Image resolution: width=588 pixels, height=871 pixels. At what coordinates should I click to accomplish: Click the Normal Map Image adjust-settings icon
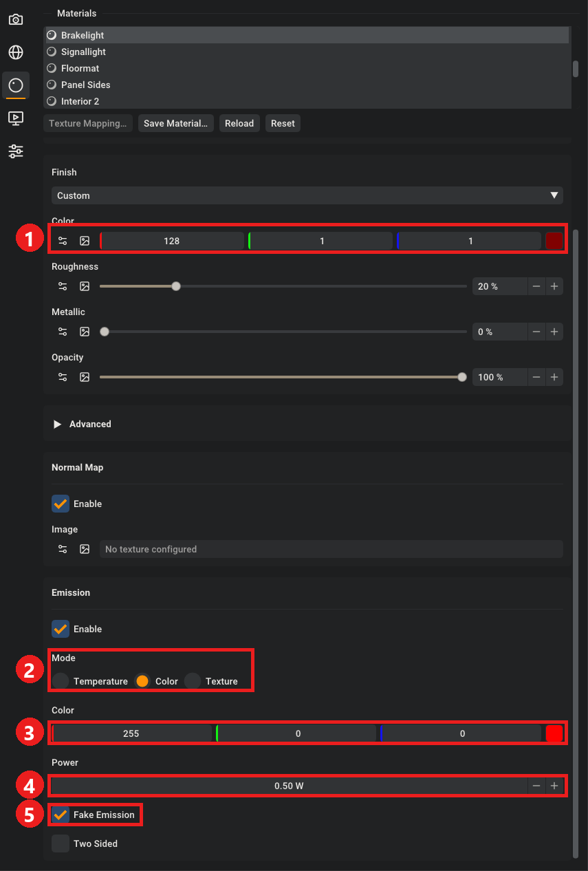click(63, 549)
